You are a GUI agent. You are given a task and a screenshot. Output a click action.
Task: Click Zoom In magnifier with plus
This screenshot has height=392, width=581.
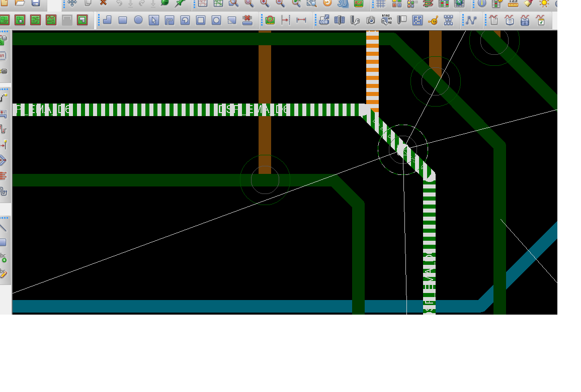(265, 4)
